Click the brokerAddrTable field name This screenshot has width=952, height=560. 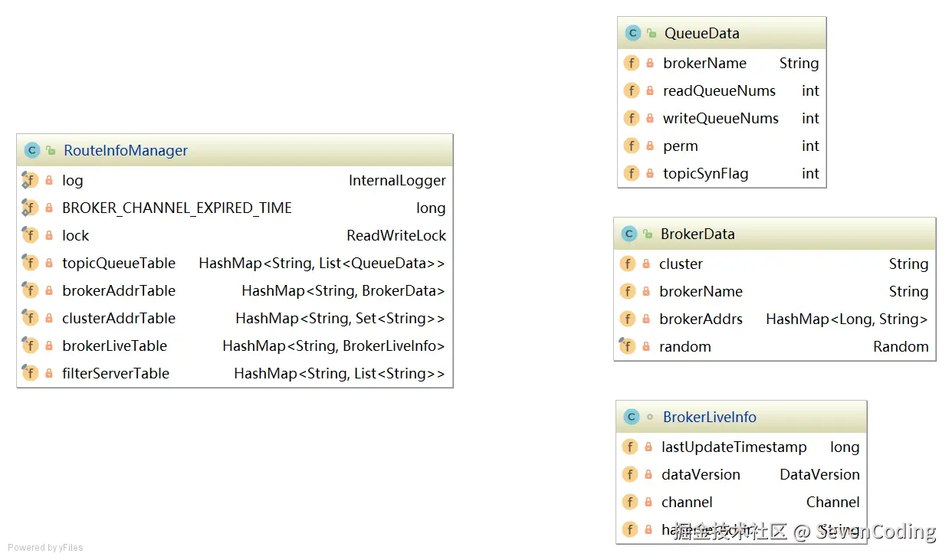coord(119,290)
